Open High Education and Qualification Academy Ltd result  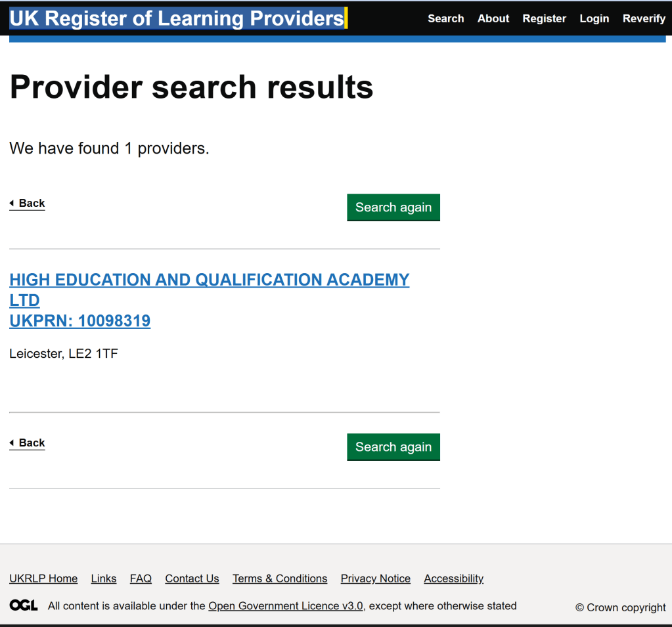coord(209,280)
